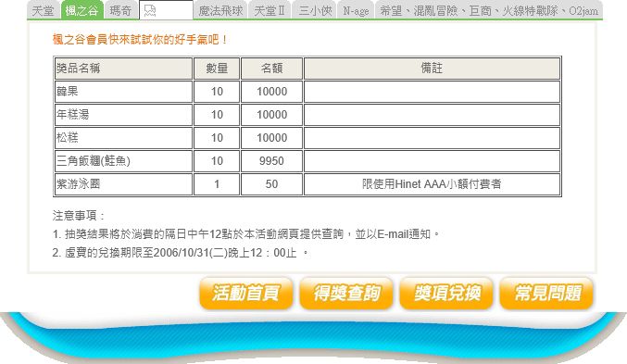Go to 活動首頁 button

(245, 294)
